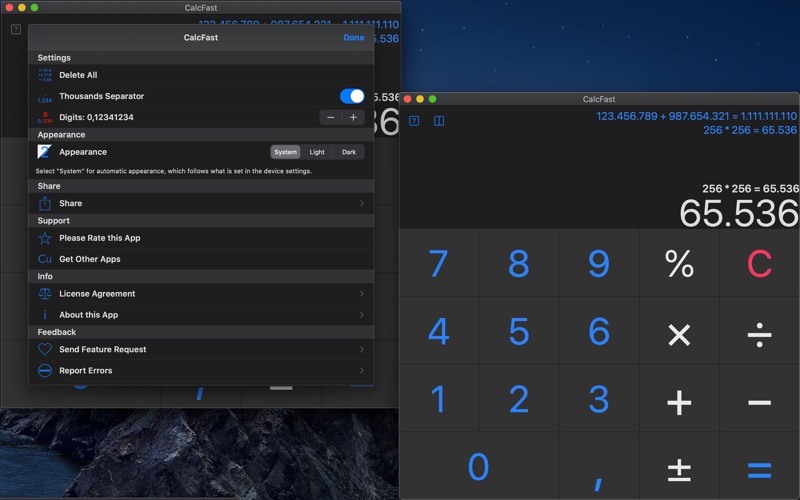
Task: Expand About this App chevron
Action: coord(361,315)
